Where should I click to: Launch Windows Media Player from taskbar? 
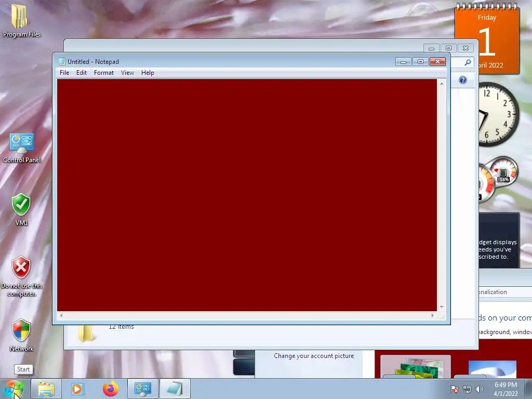tap(77, 389)
